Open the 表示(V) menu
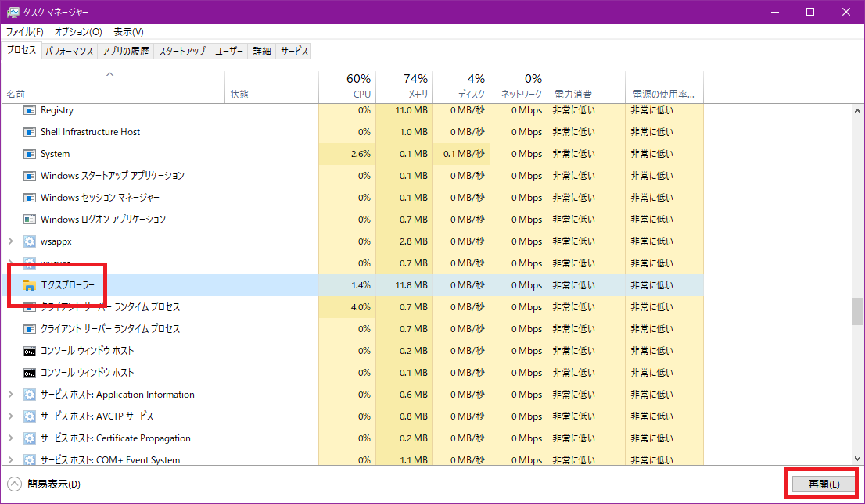Viewport: 865px width, 504px height. (x=128, y=32)
